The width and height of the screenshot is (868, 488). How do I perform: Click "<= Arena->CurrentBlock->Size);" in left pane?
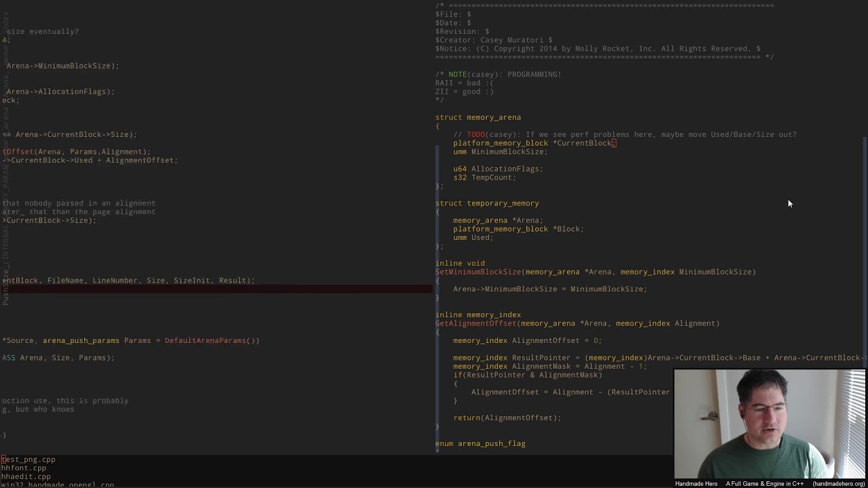click(69, 134)
